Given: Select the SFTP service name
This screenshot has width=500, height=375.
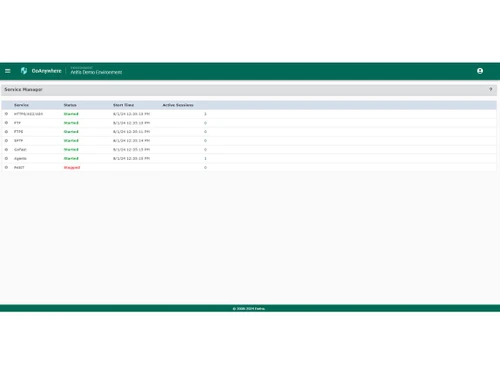Looking at the screenshot, I should coord(19,141).
